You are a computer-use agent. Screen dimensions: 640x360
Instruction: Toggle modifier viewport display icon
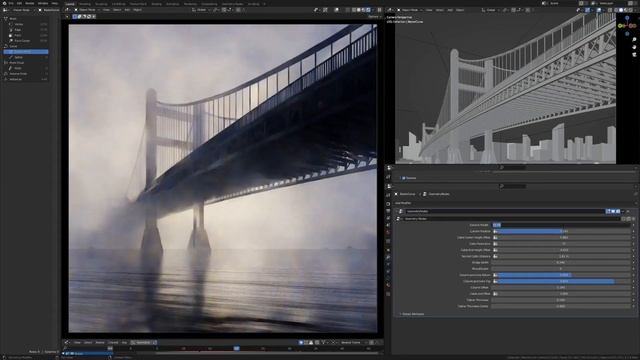coord(613,211)
